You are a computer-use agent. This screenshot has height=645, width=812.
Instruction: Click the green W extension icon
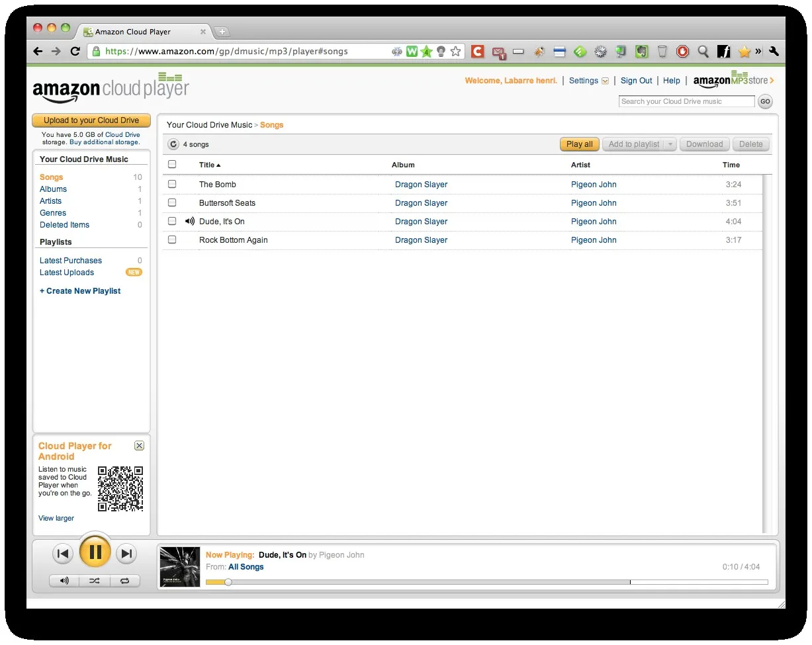(412, 51)
